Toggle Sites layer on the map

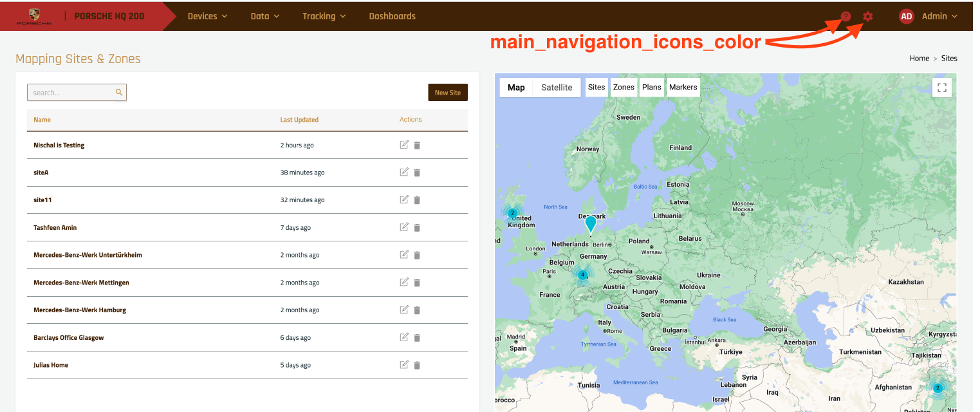(x=596, y=88)
